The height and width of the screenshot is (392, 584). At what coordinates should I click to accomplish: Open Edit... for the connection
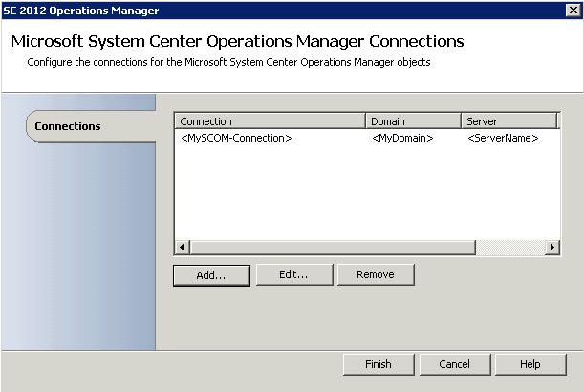[294, 275]
